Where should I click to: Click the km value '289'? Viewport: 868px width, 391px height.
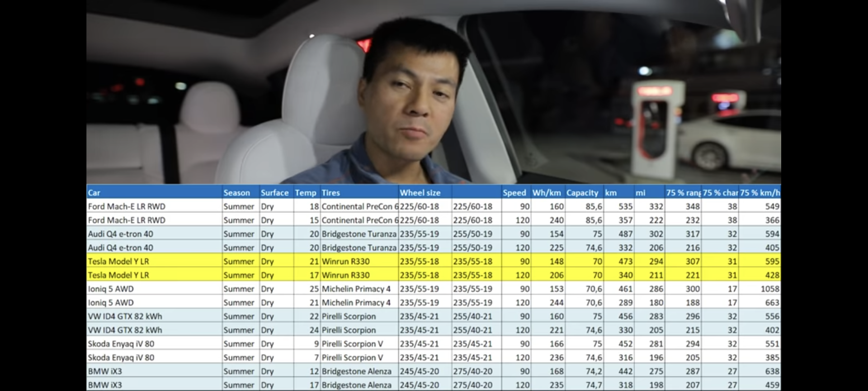(x=626, y=302)
